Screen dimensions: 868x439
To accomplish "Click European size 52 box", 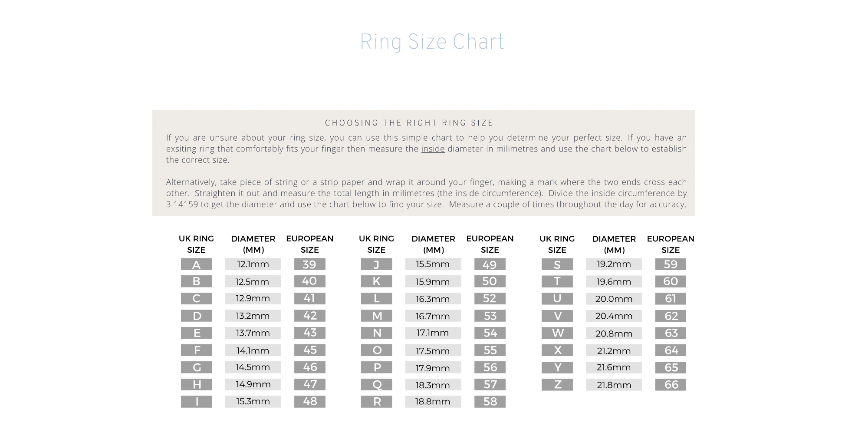I will pos(490,299).
